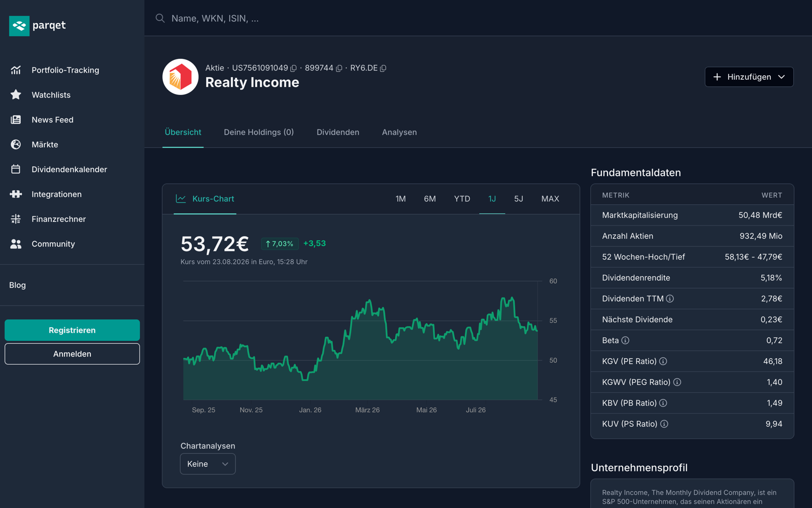Select the 5J chart range
Viewport: 812px width, 508px height.
point(518,199)
